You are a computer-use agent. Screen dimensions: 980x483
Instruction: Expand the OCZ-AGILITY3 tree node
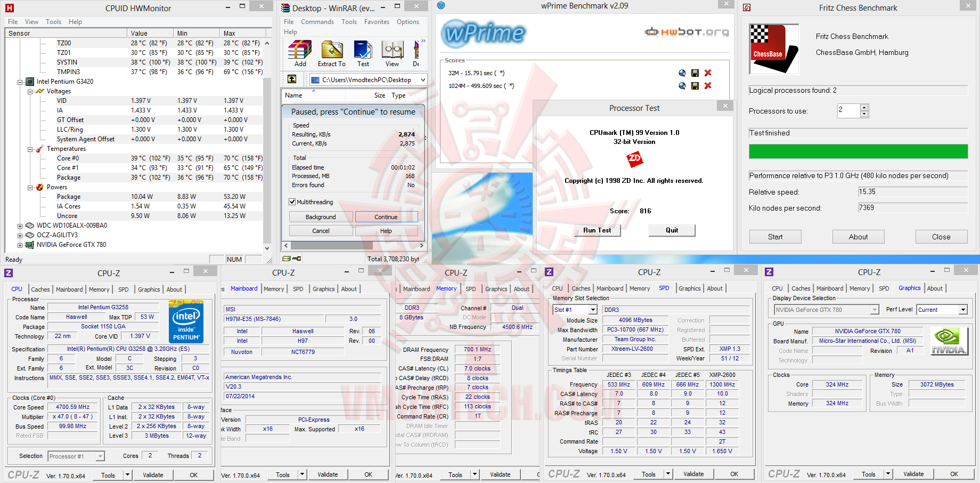[20, 236]
